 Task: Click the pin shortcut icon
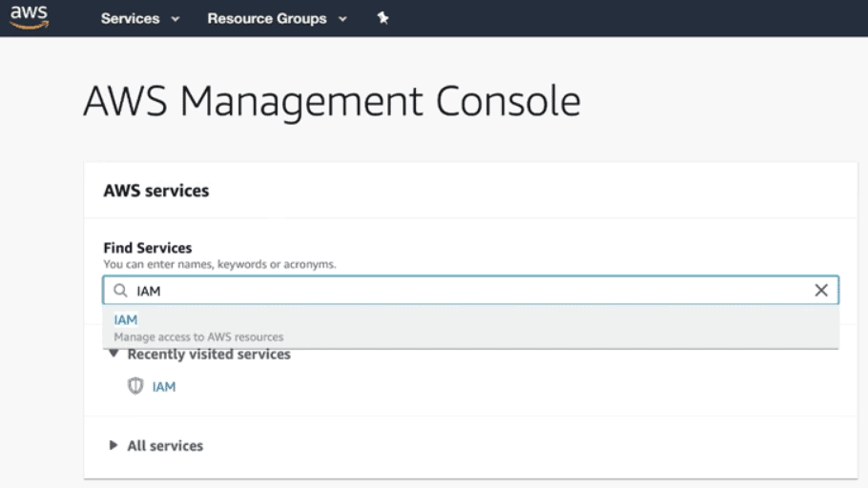pos(383,18)
